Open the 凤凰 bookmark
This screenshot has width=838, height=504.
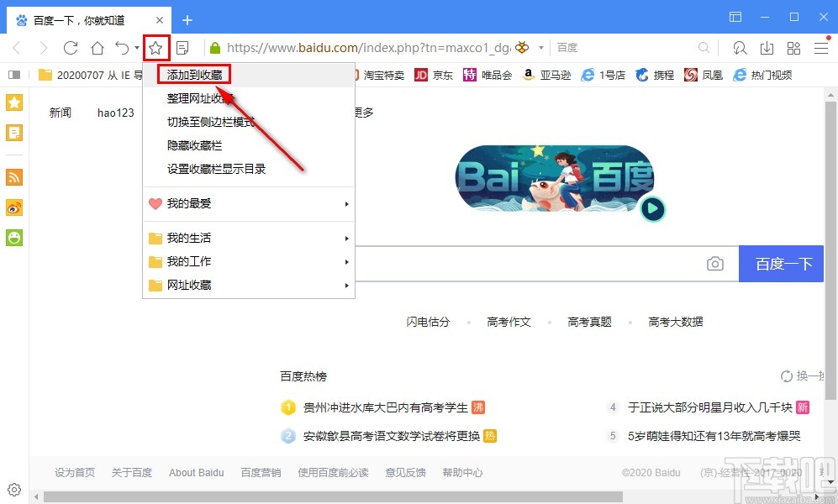(x=704, y=76)
